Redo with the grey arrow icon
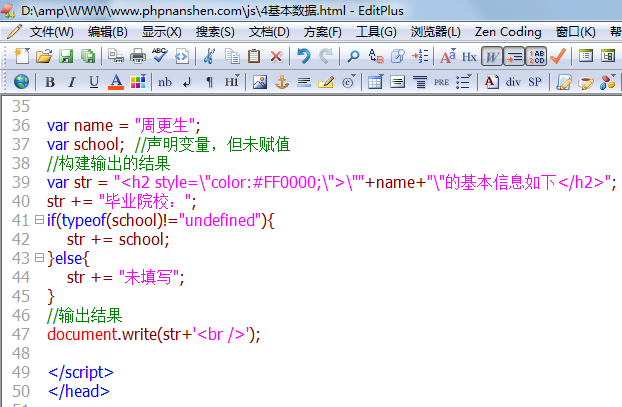The width and height of the screenshot is (622, 407). click(x=326, y=56)
